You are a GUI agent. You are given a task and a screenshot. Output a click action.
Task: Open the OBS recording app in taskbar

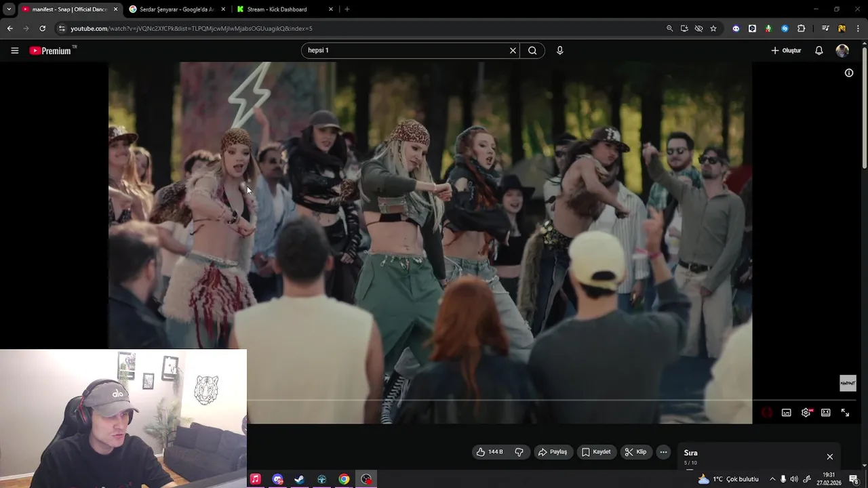click(x=366, y=479)
